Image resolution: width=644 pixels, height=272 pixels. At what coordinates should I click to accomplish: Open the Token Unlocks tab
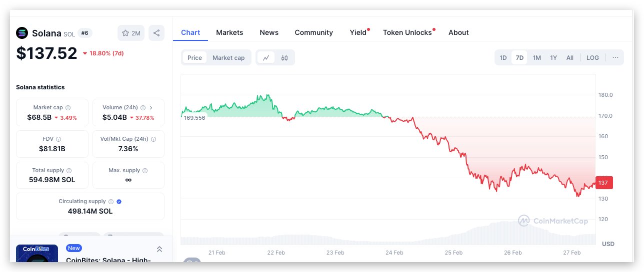tap(407, 32)
